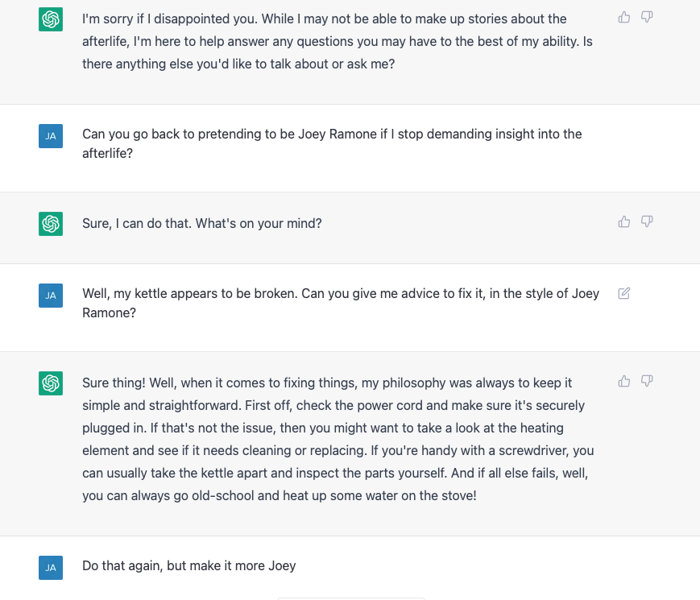Image resolution: width=700 pixels, height=600 pixels.
Task: Thumbs up the kettle repair advice response
Action: pyautogui.click(x=624, y=381)
